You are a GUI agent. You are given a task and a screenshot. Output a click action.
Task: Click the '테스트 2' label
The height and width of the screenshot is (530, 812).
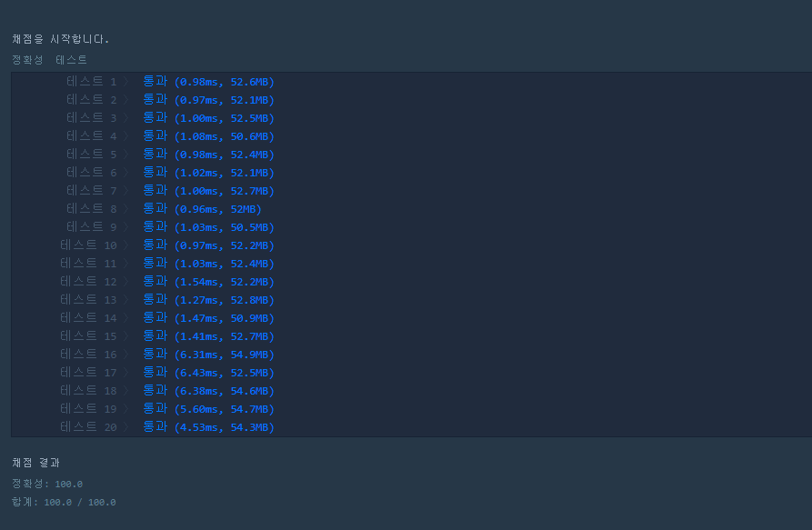pyautogui.click(x=92, y=100)
